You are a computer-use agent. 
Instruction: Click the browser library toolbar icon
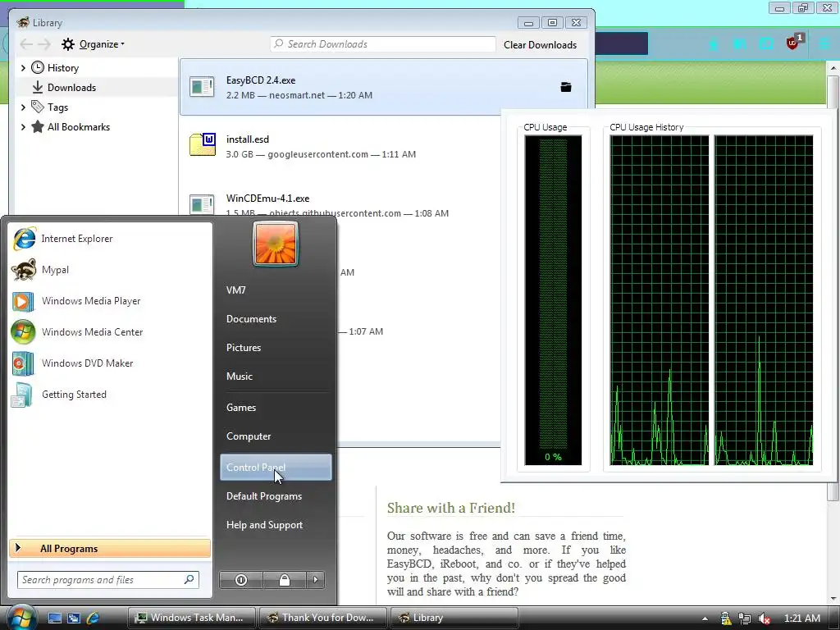[x=740, y=44]
